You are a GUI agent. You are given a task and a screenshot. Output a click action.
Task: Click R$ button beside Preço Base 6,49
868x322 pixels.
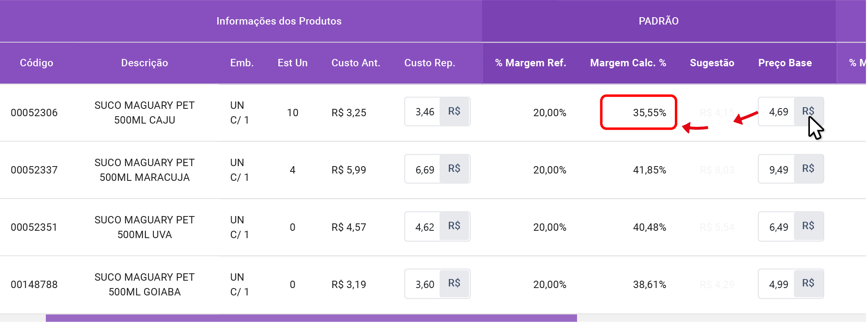coord(808,226)
